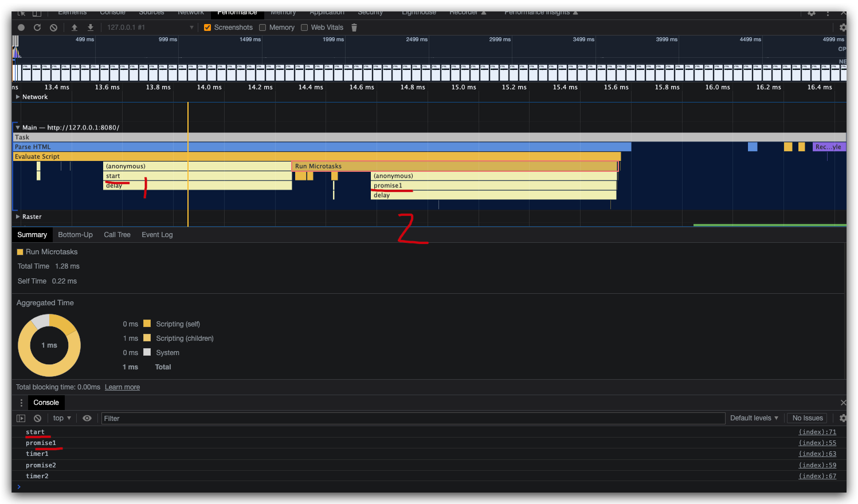
Task: Follow the Learn more link
Action: click(122, 387)
